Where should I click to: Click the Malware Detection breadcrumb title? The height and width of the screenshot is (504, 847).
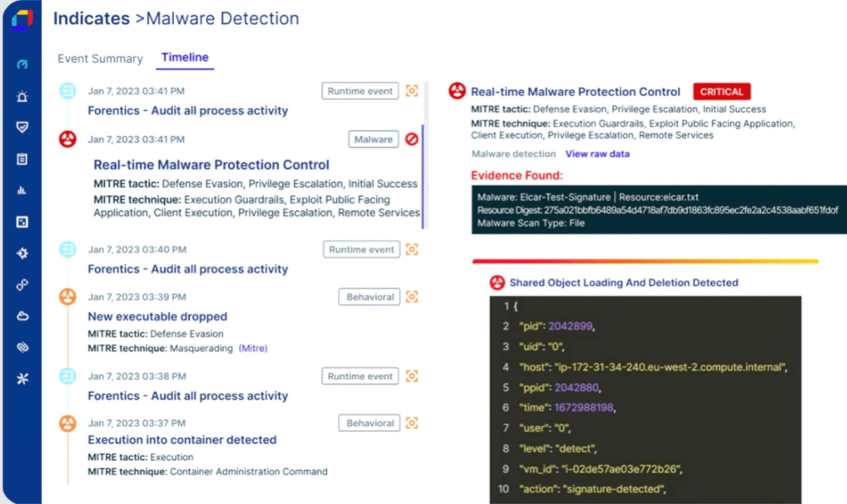[x=223, y=19]
